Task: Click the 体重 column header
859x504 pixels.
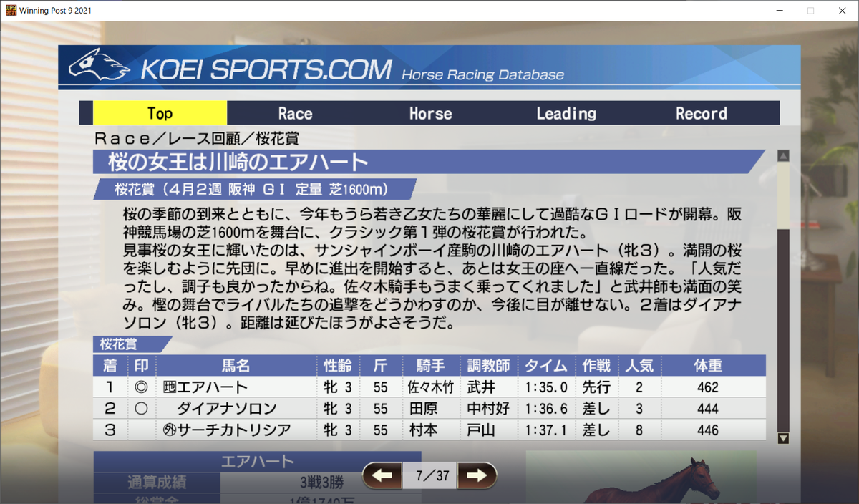Action: [707, 366]
